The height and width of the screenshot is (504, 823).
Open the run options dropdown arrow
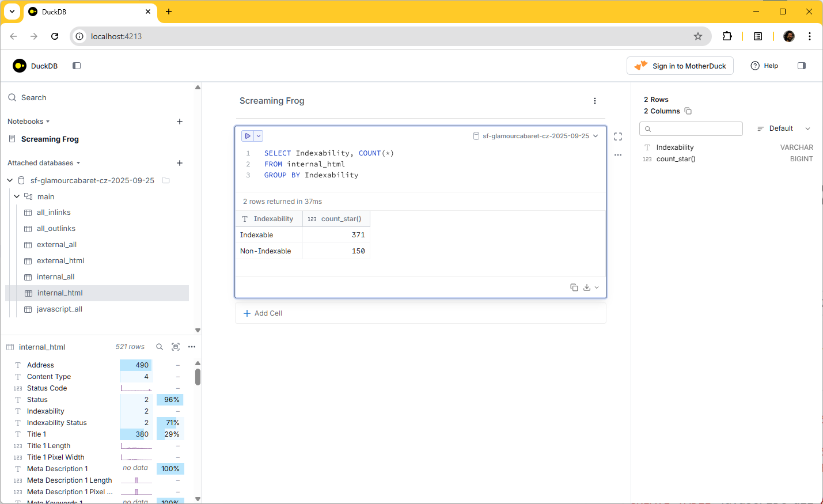click(259, 136)
